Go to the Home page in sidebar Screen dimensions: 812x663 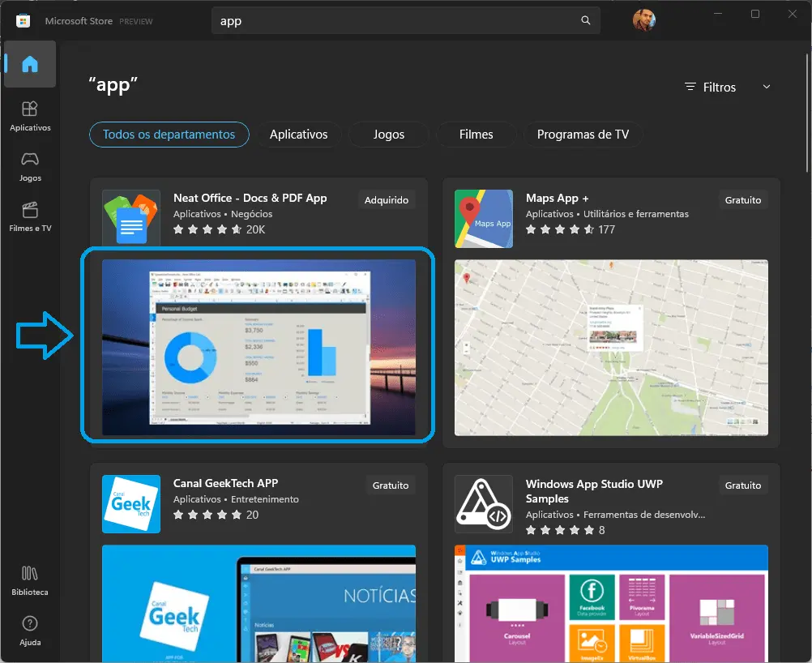(x=30, y=64)
